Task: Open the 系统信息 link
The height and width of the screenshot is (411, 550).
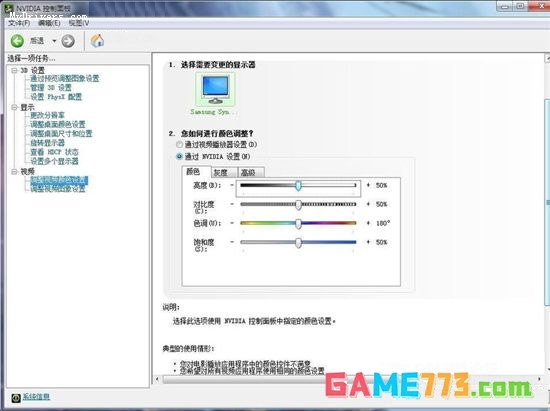Action: tap(36, 397)
